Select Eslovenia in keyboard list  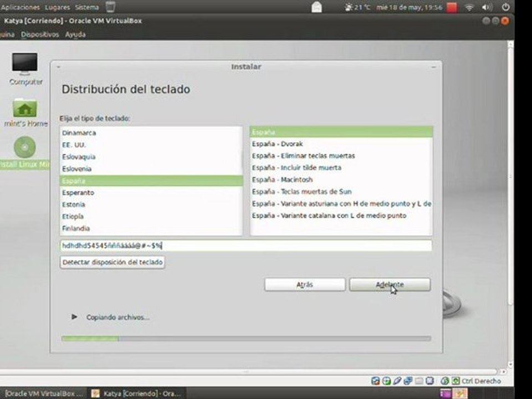151,168
